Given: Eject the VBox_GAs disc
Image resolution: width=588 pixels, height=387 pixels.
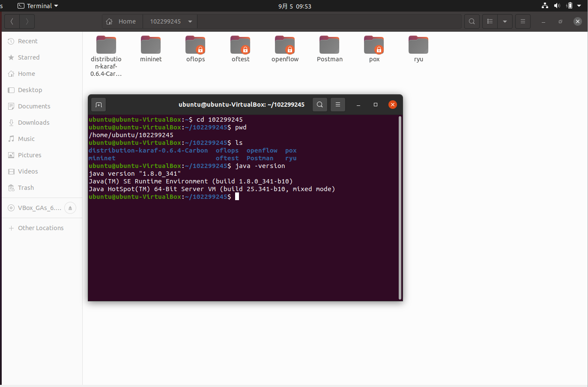Looking at the screenshot, I should [x=70, y=208].
